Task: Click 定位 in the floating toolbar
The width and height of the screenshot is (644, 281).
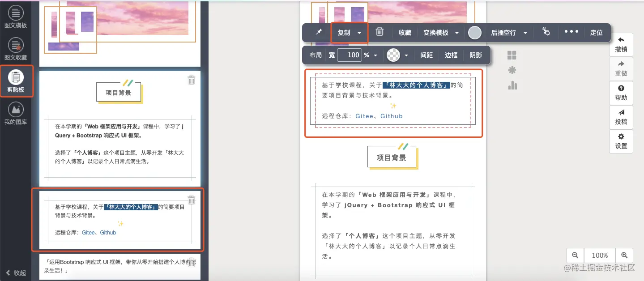Action: 597,33
